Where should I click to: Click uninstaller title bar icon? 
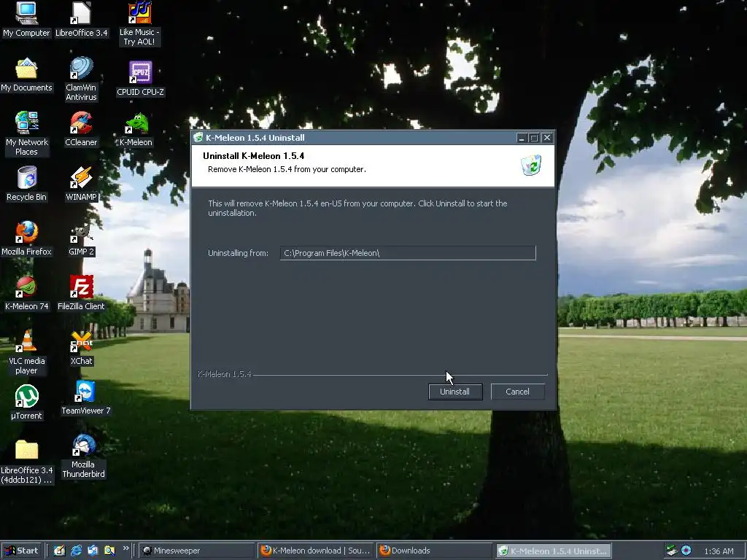[198, 138]
